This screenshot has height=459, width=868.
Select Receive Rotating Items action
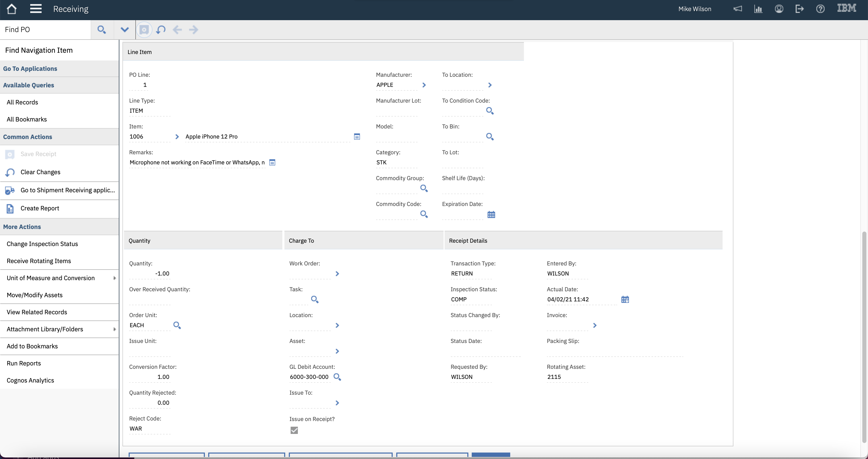[x=39, y=261]
